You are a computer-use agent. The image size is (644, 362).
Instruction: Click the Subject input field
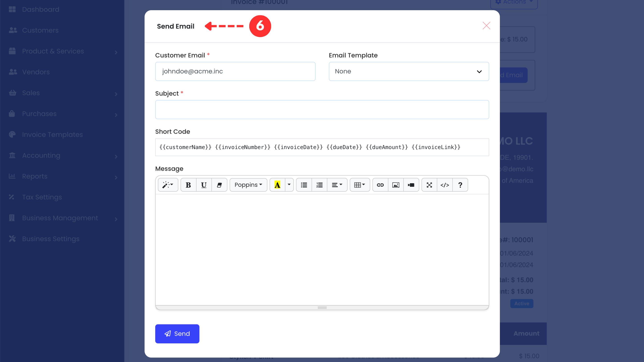tap(322, 109)
